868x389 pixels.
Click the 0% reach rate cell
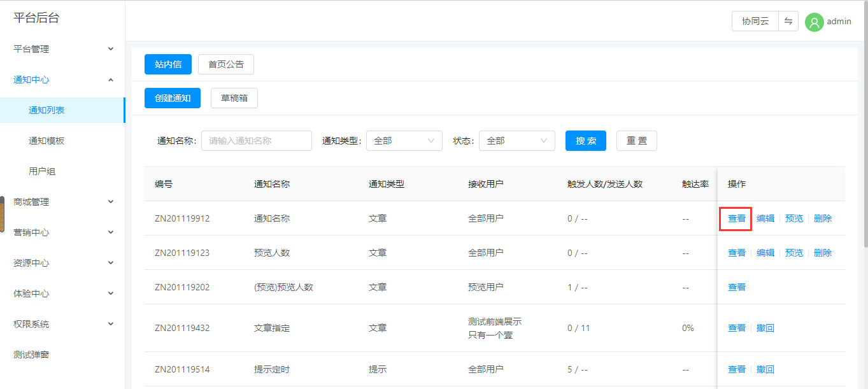(x=688, y=328)
